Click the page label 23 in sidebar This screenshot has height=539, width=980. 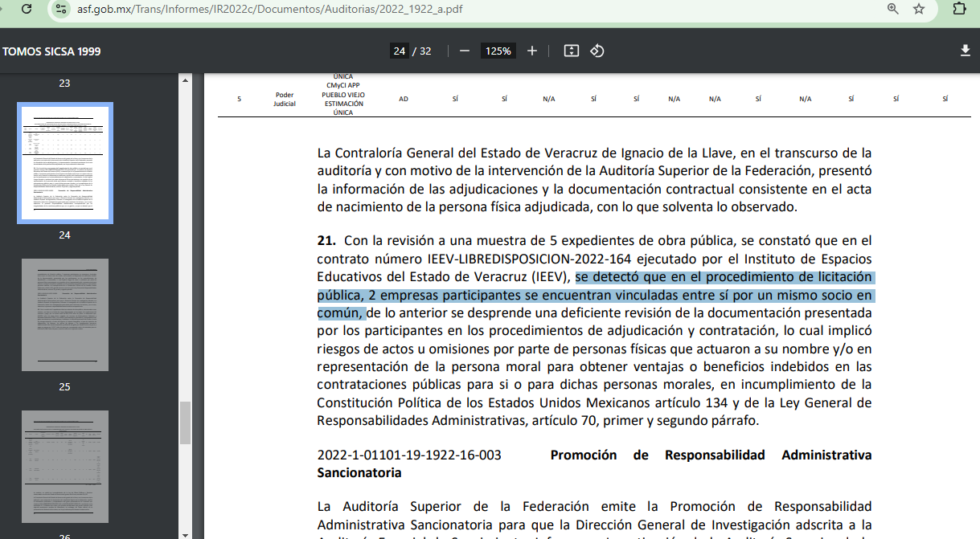65,84
